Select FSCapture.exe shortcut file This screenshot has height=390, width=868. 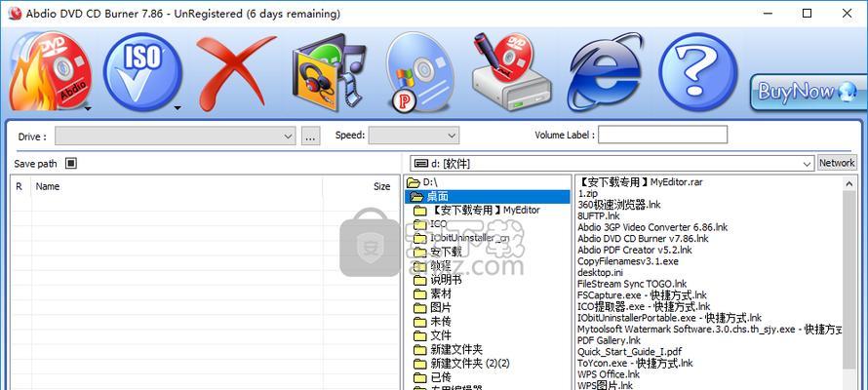coord(642,295)
